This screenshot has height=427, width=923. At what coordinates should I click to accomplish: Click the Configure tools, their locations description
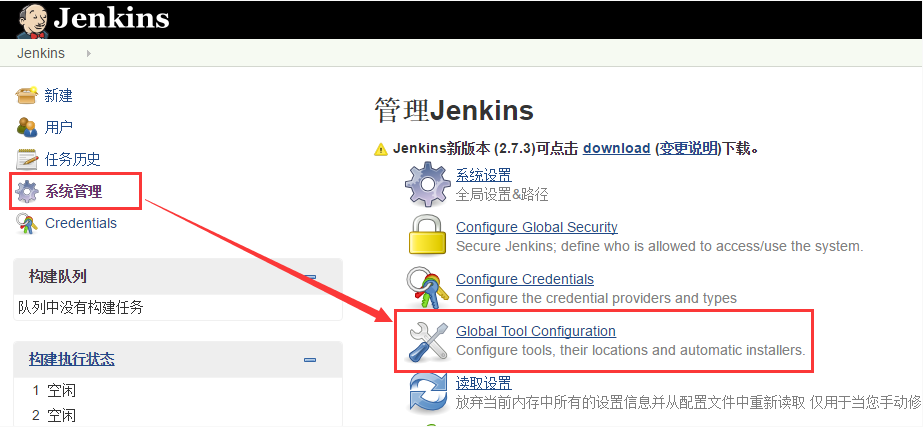[x=630, y=350]
